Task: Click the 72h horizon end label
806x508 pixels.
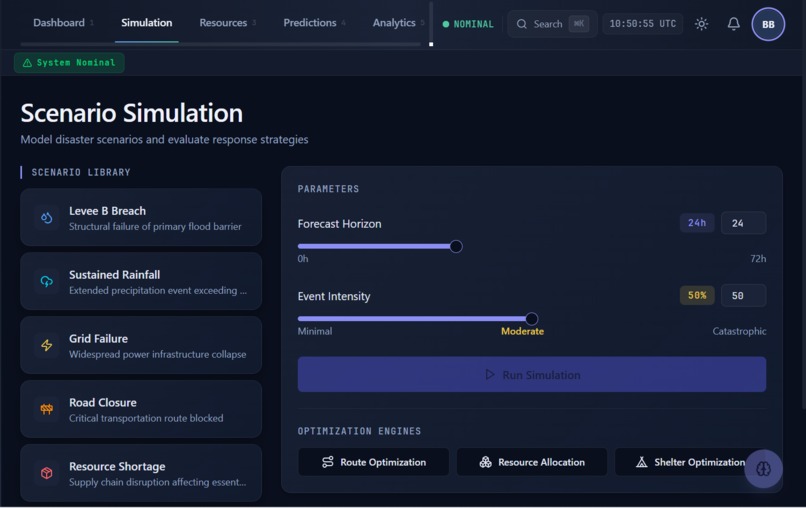Action: coord(758,259)
